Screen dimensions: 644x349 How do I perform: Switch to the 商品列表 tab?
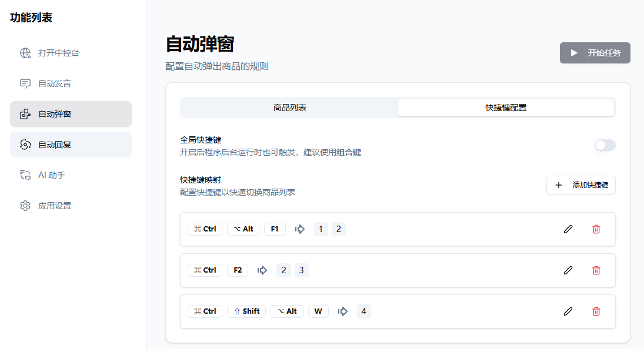coord(288,108)
